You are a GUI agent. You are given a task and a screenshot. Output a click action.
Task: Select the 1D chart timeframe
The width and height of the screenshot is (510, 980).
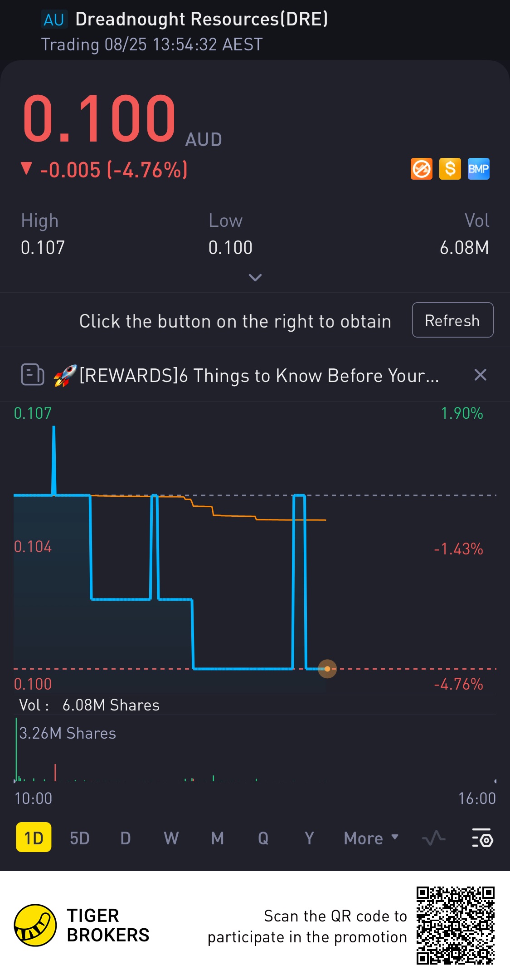tap(34, 838)
